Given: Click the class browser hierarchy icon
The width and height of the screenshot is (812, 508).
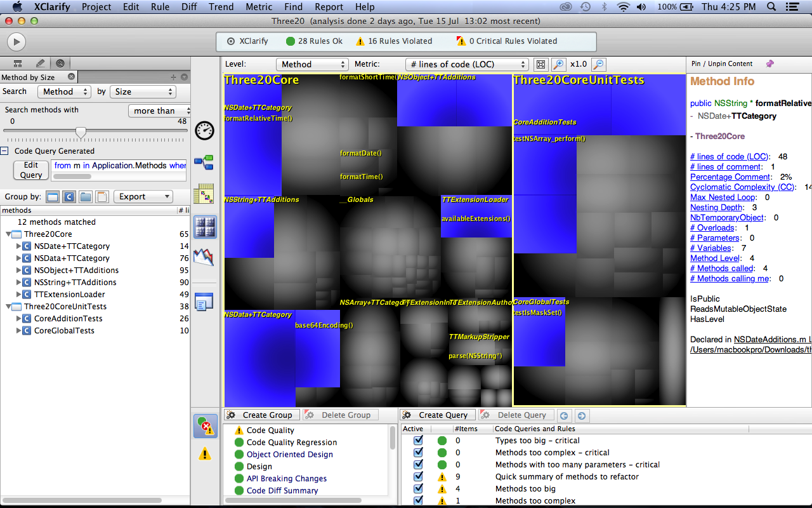Looking at the screenshot, I should [18, 63].
